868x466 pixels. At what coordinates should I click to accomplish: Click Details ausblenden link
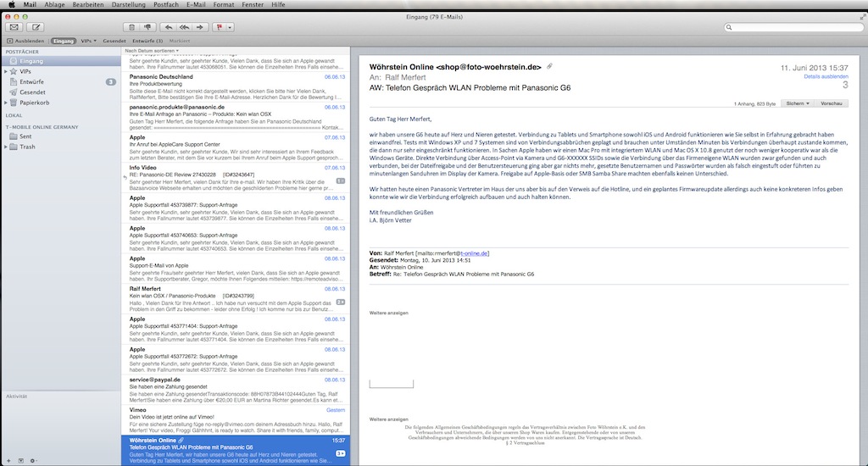tap(826, 76)
